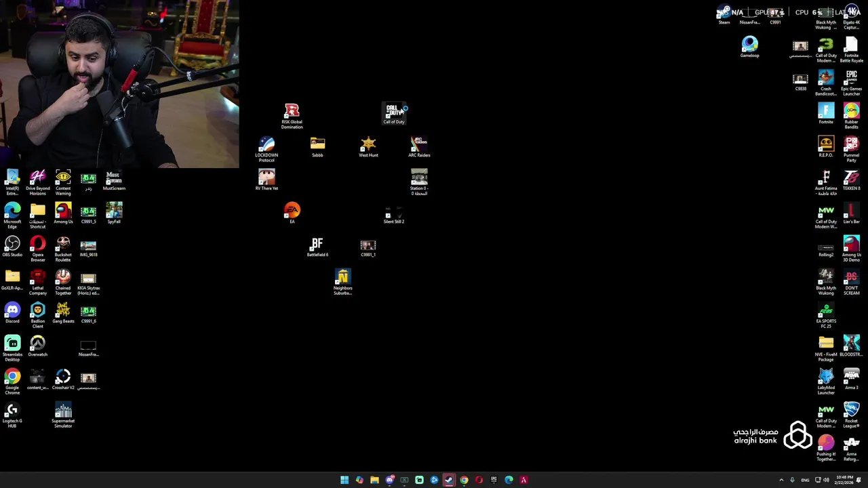Launch Rocket League desktop shortcut

tap(852, 415)
